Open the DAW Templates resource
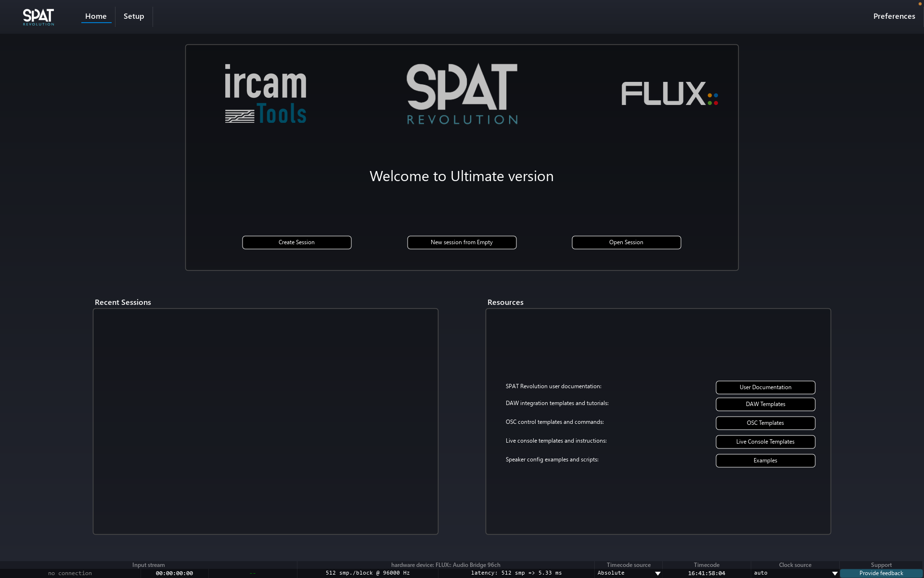 coord(765,404)
